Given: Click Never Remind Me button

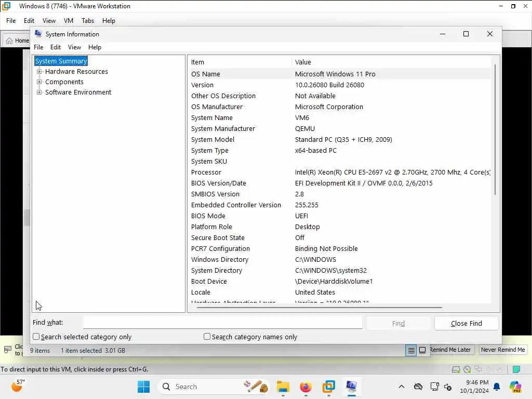Looking at the screenshot, I should point(503,350).
